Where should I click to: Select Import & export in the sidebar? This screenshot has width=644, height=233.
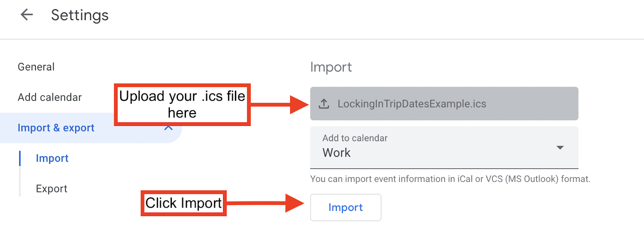click(56, 128)
